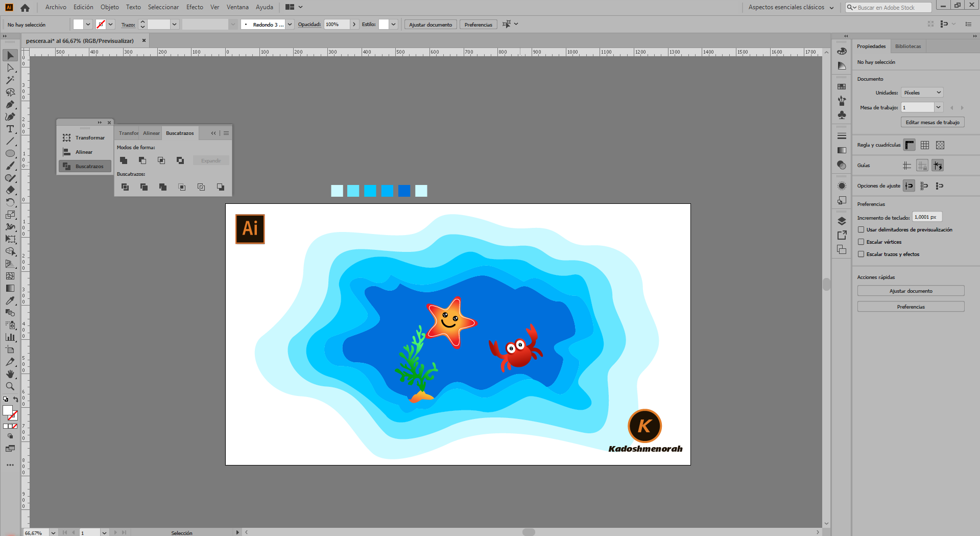The height and width of the screenshot is (536, 980).
Task: Open Estilo graphic style dropdown
Action: [393, 24]
